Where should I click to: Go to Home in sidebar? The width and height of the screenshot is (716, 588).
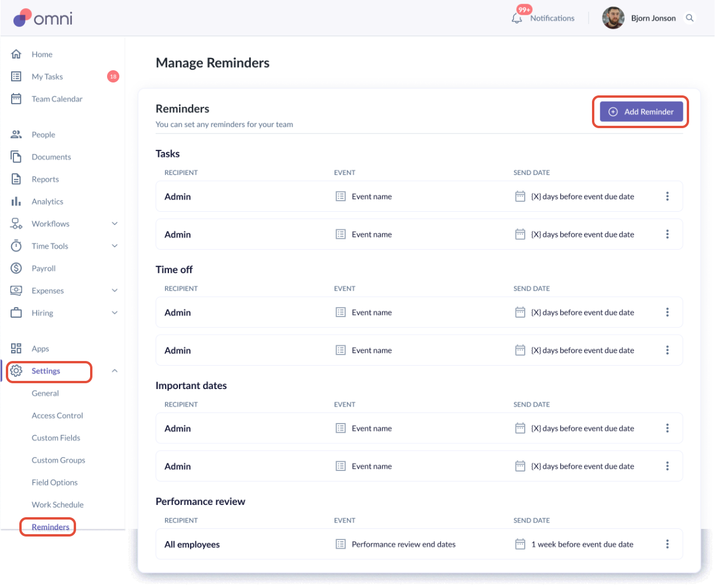(42, 54)
